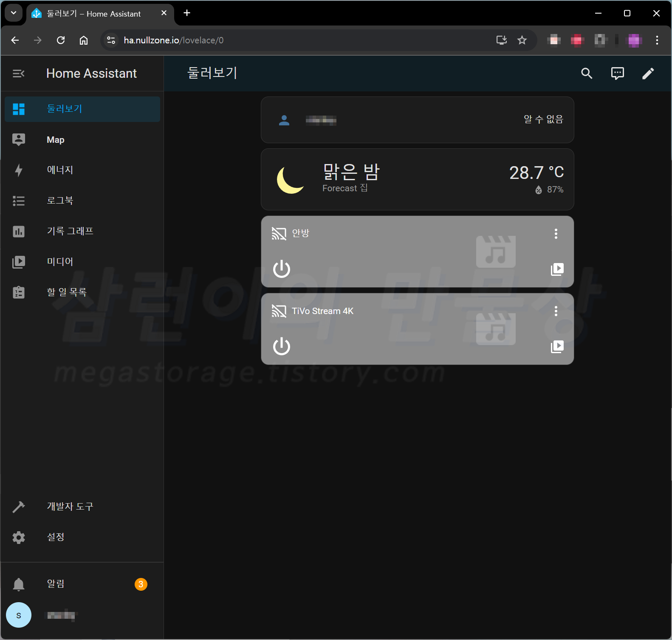The height and width of the screenshot is (640, 672).
Task: Open a new browser tab
Action: point(187,13)
